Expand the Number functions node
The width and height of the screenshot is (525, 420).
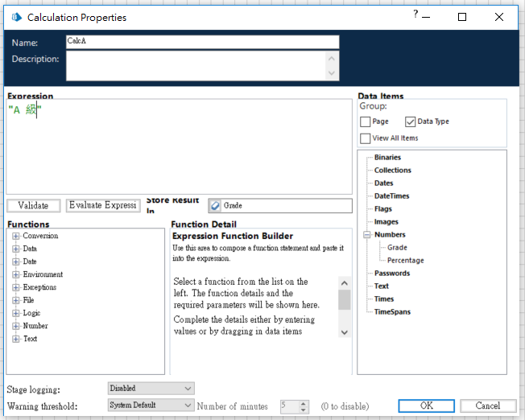pos(15,326)
